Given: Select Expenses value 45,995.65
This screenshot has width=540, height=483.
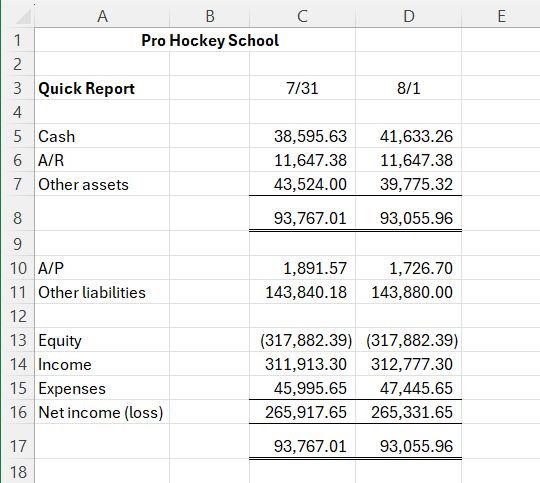Looking at the screenshot, I should [302, 388].
